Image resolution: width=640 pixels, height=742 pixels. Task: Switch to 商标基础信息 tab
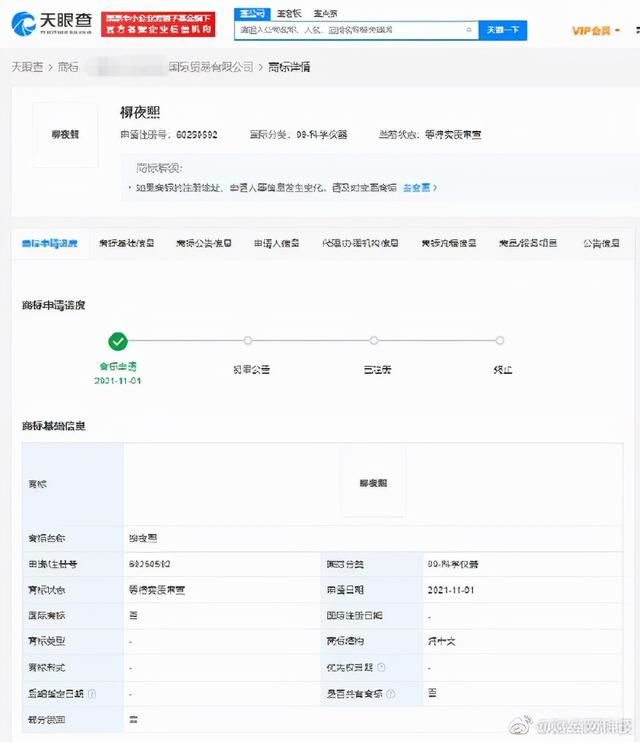(126, 243)
